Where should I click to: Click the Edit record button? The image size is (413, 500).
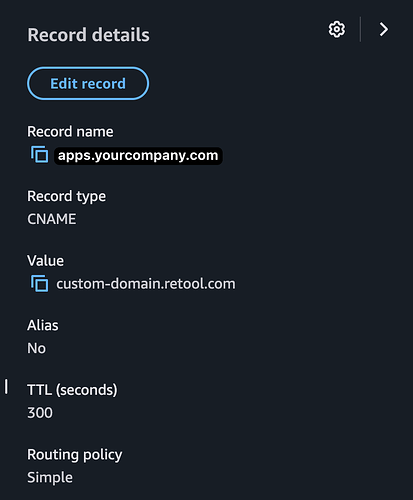(88, 83)
